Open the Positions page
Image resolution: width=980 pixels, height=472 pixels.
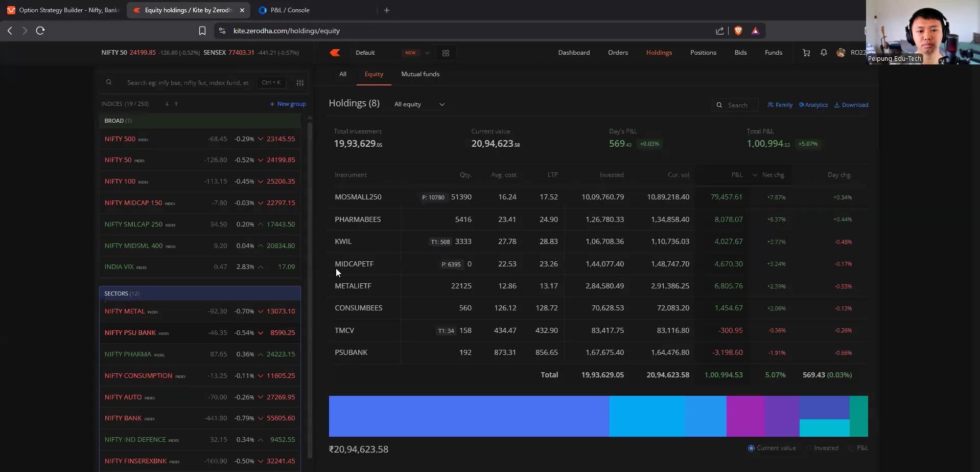703,53
